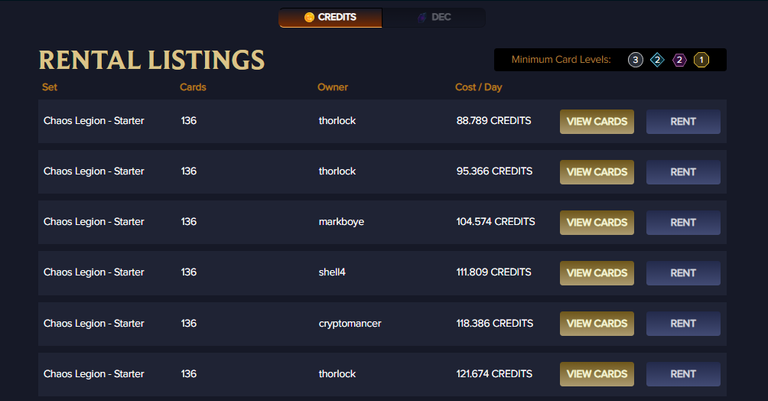Switch to the CREDITS currency tab

(x=331, y=18)
